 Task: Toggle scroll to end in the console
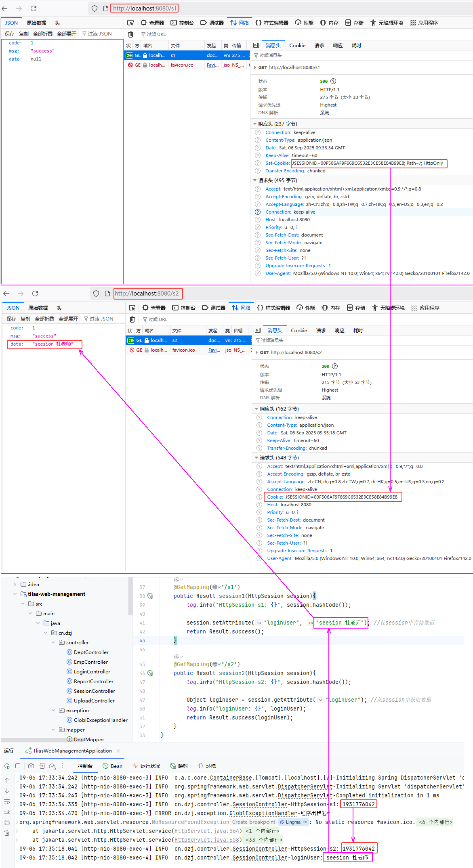click(7, 811)
